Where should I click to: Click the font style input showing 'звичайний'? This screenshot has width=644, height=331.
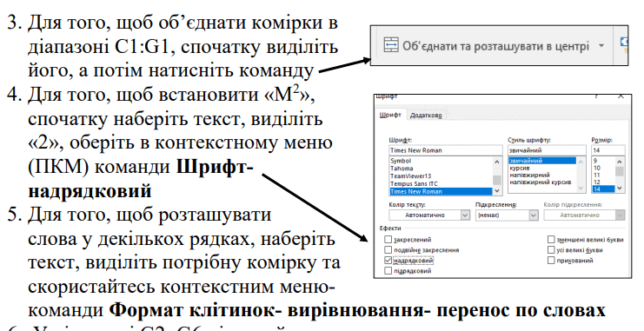pyautogui.click(x=547, y=150)
